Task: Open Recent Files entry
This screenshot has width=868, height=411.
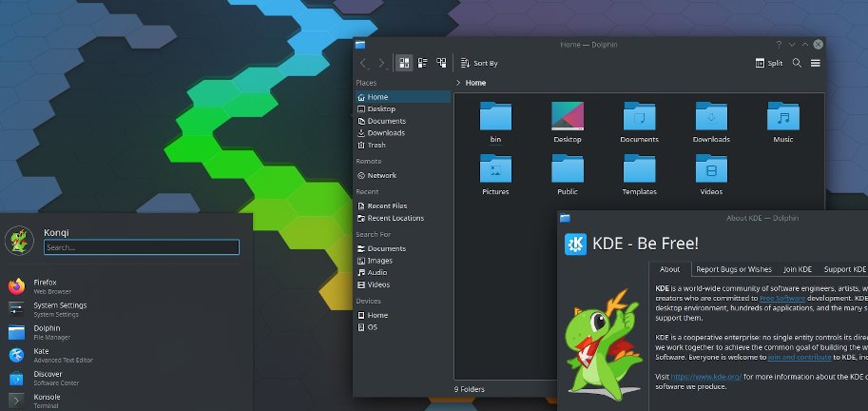Action: pos(402,206)
